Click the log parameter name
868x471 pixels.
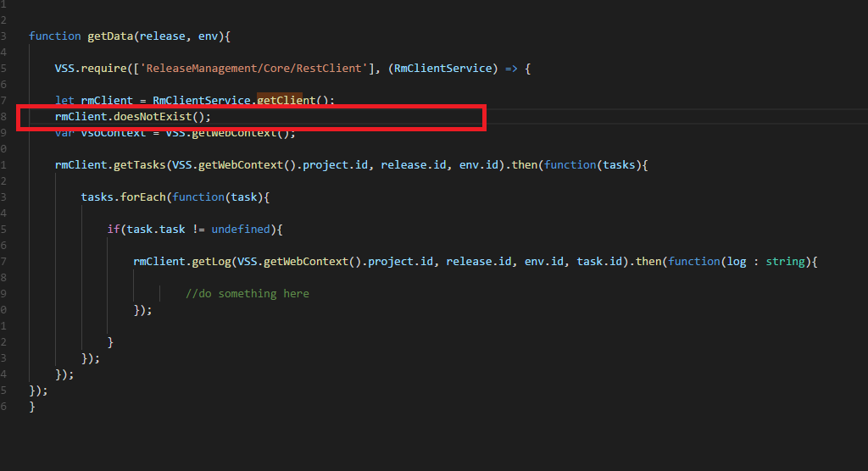click(737, 261)
